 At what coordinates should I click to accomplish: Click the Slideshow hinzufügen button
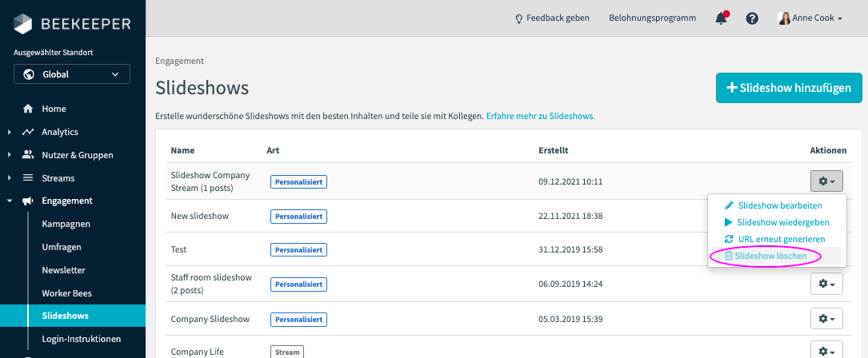pyautogui.click(x=789, y=88)
